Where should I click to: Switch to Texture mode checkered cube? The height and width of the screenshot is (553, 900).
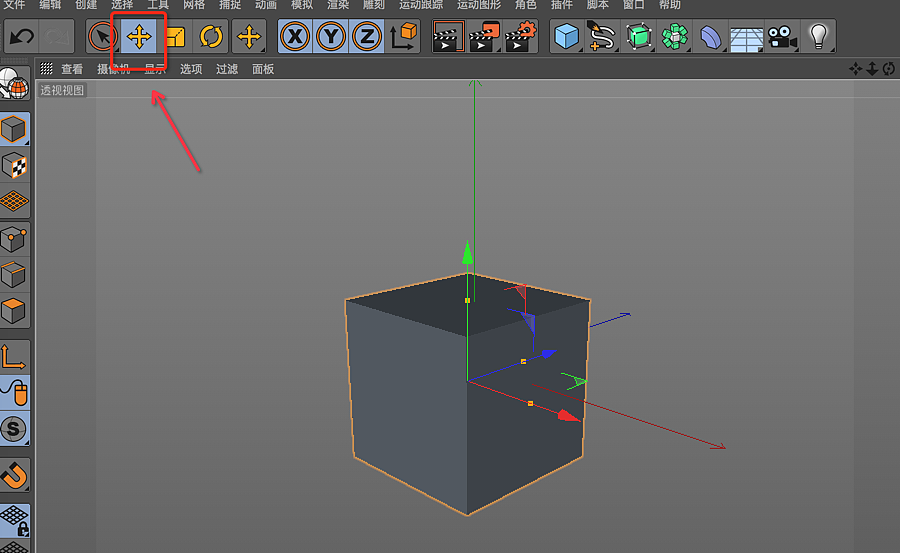click(14, 166)
